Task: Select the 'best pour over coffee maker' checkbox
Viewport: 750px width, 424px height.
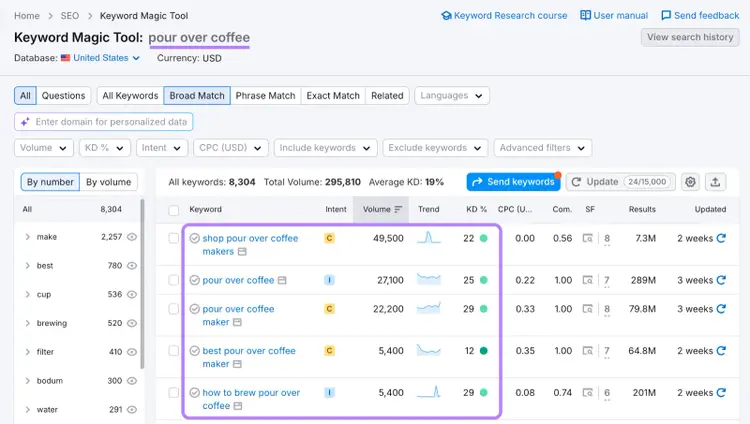Action: pyautogui.click(x=174, y=351)
